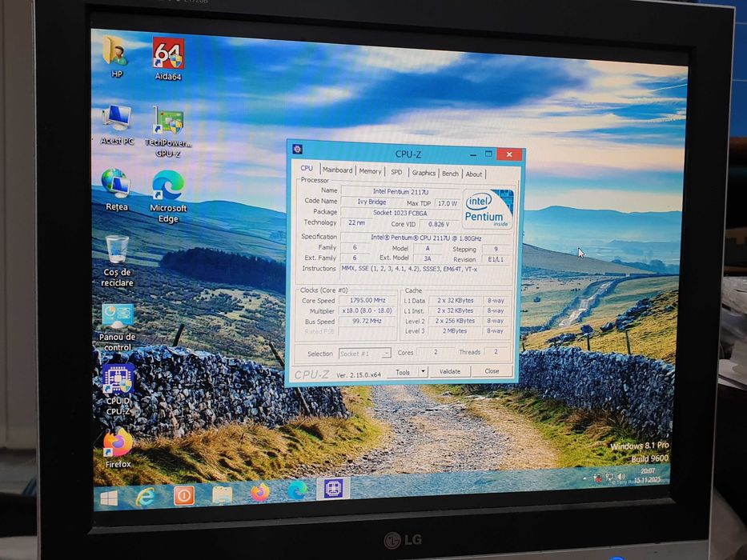The image size is (747, 560).
Task: Click the Validate button
Action: point(450,371)
